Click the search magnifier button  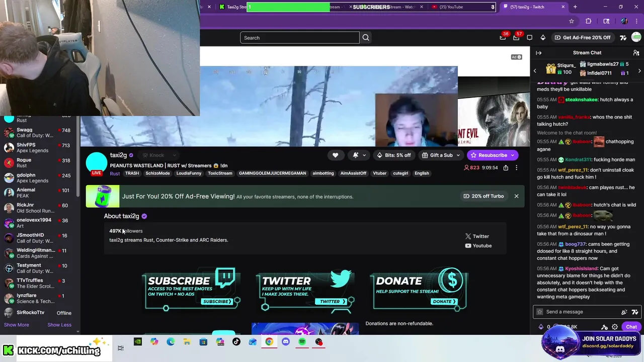pyautogui.click(x=366, y=38)
